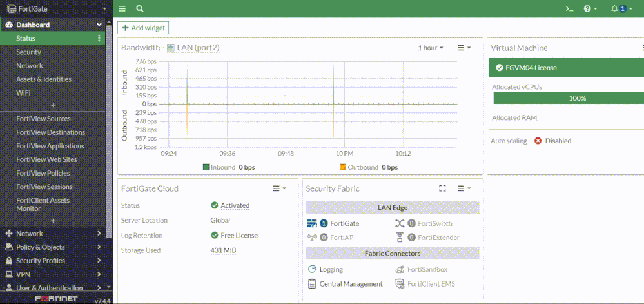The height and width of the screenshot is (304, 644).
Task: Select the Security dashboard menu item
Action: (28, 52)
